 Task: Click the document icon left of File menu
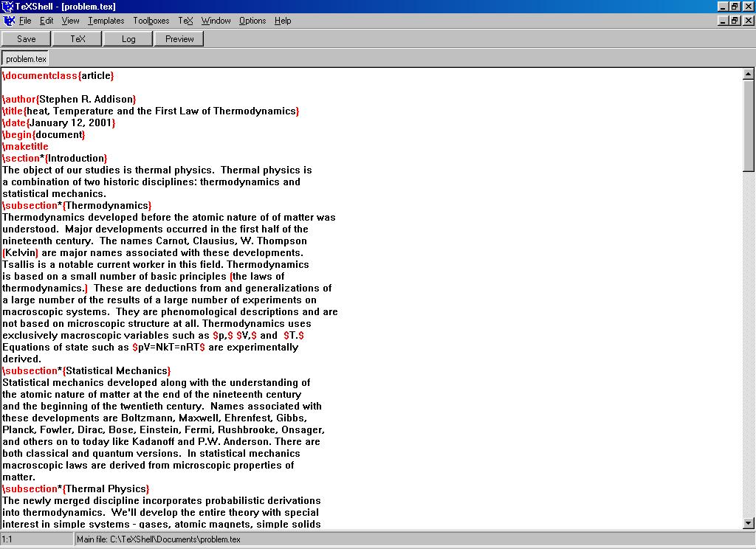pos(7,21)
